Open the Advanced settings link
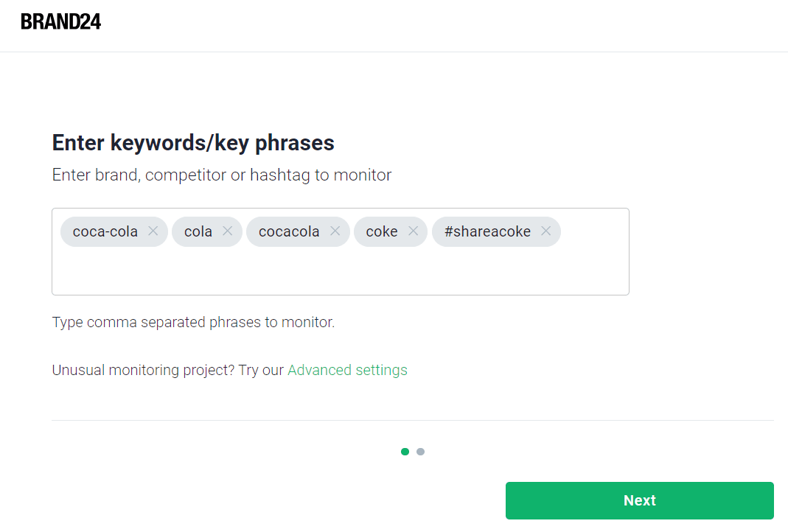 (347, 370)
